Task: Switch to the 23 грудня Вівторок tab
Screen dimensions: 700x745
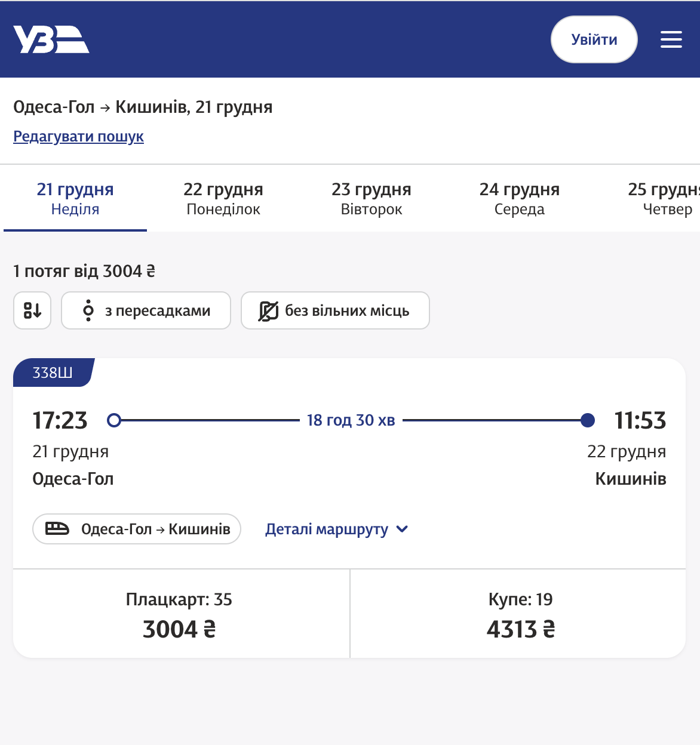Action: pos(372,199)
